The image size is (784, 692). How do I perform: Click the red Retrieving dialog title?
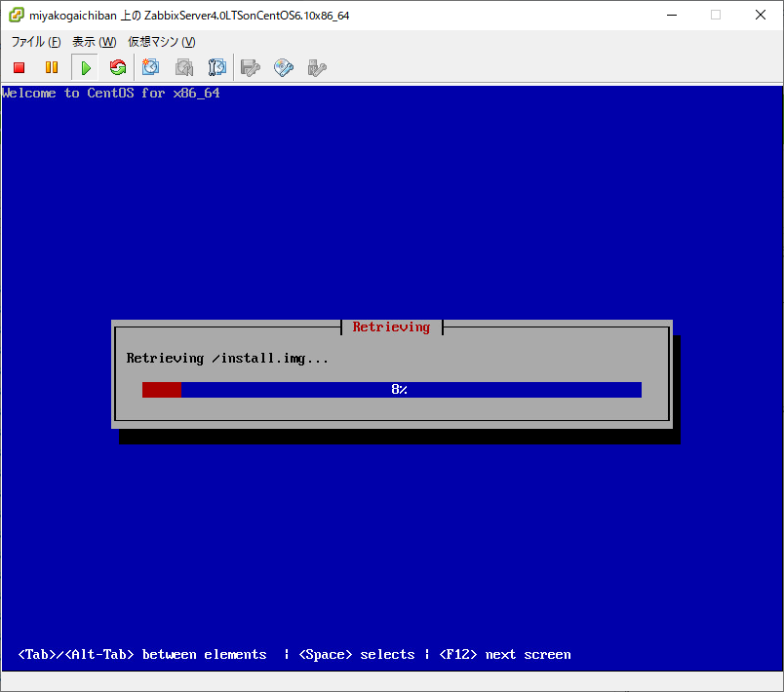(391, 327)
